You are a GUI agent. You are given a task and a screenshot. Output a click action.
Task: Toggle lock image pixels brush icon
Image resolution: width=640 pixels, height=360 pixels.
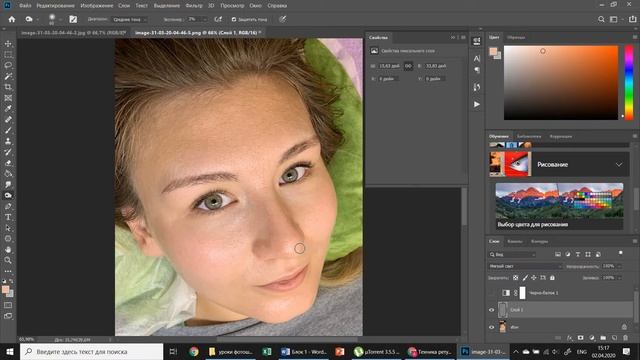tap(525, 278)
